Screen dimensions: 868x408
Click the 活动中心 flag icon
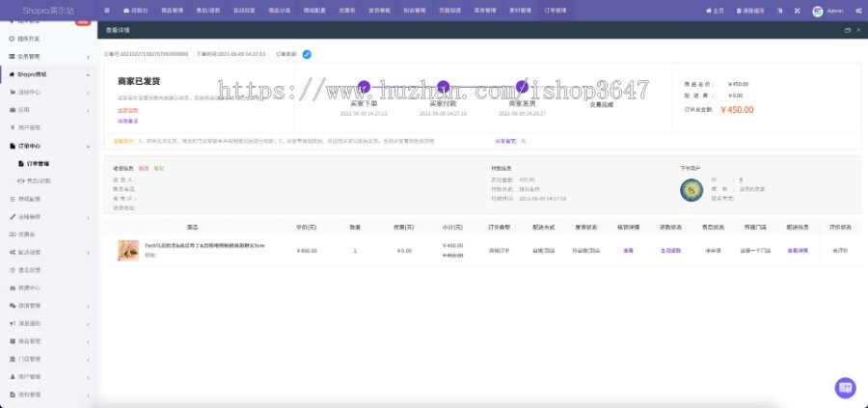click(x=13, y=92)
